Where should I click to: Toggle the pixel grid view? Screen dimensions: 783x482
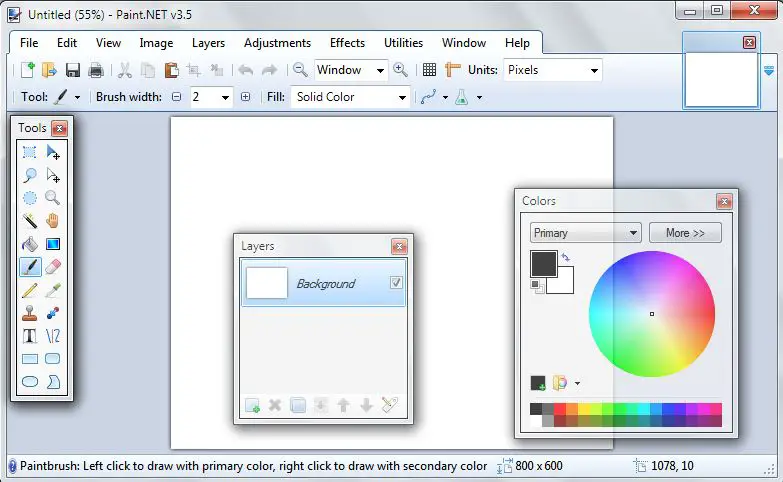click(429, 70)
